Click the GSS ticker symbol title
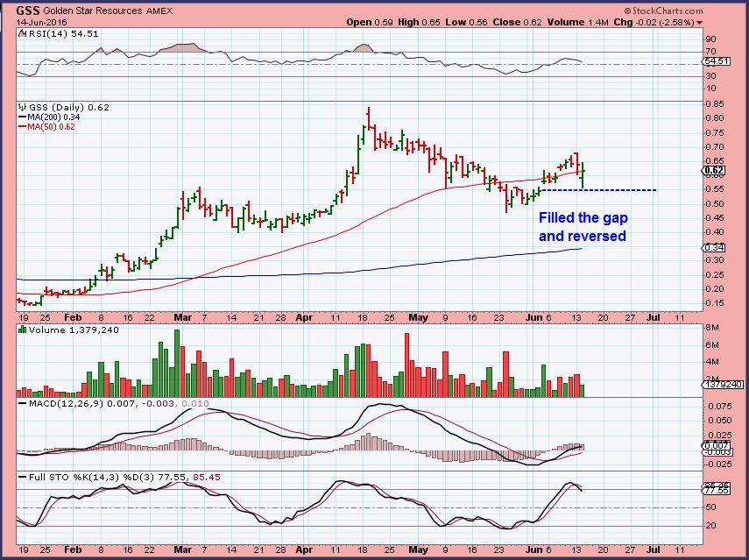The image size is (749, 560). tap(29, 11)
